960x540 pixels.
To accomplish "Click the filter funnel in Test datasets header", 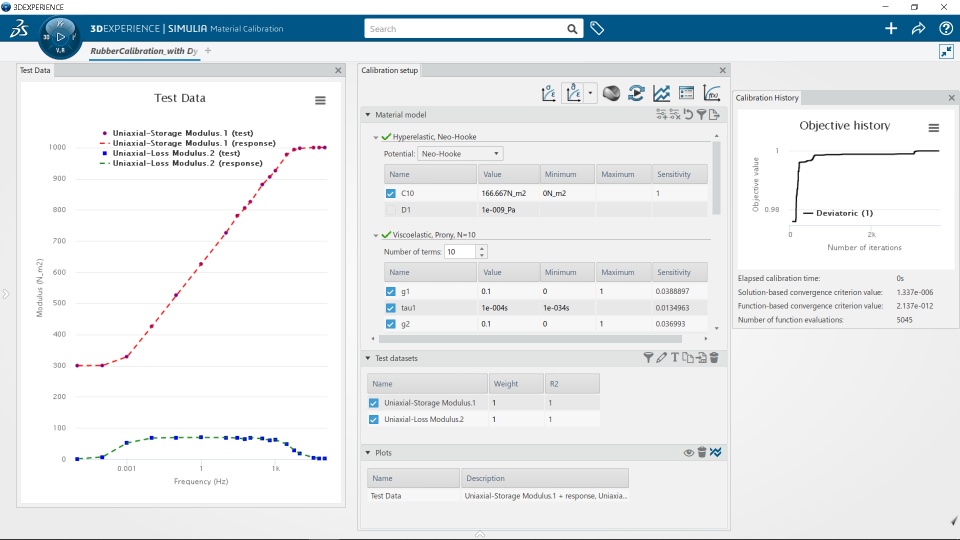I will tap(648, 358).
